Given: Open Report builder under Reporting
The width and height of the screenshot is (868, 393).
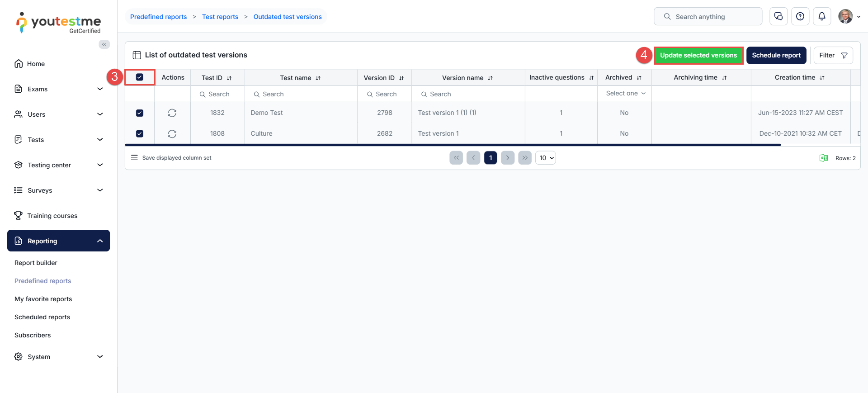Looking at the screenshot, I should point(36,263).
